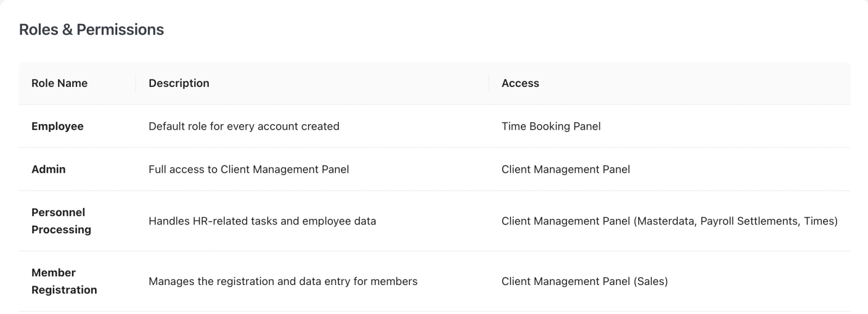This screenshot has height=314, width=868.
Task: Select 'Handles HR-related tasks and employee data' text
Action: point(262,221)
